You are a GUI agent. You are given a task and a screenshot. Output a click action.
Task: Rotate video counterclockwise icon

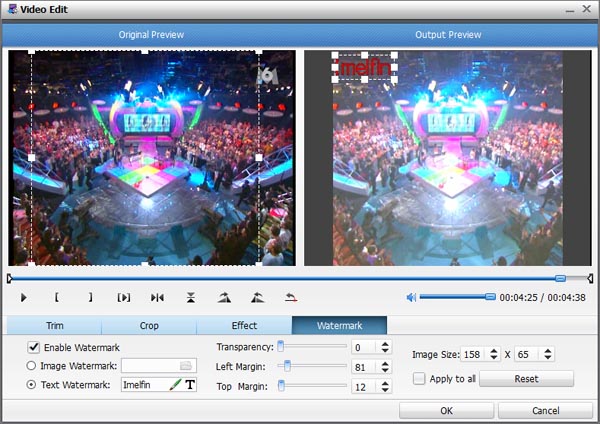point(258,297)
